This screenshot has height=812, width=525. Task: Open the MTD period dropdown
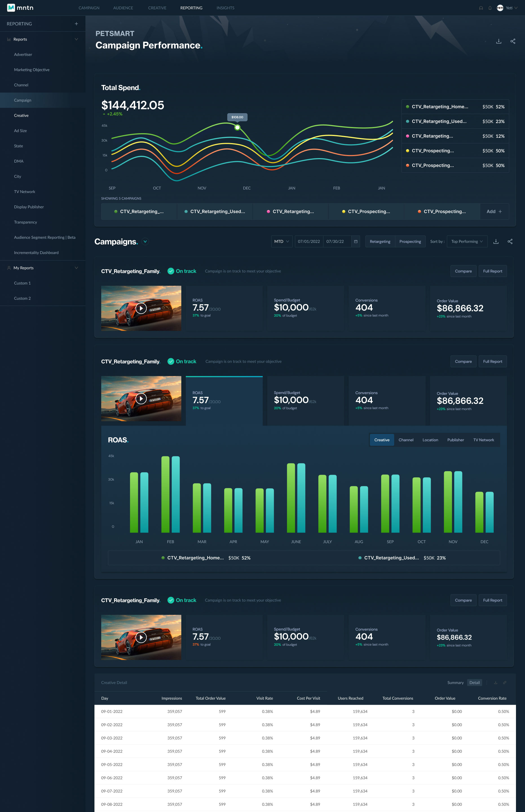[x=282, y=242]
